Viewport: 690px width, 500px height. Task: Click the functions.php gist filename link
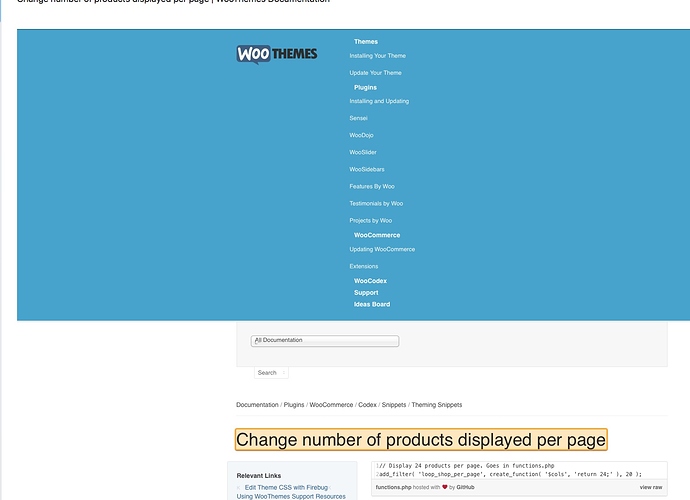(393, 488)
